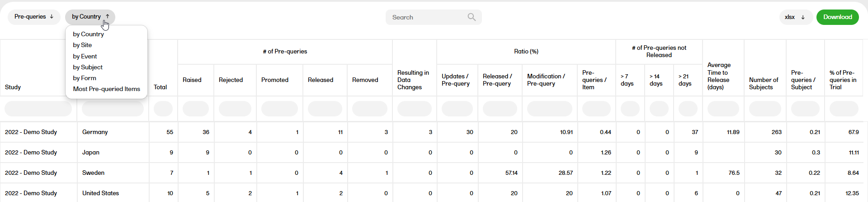Click the United States row cell
This screenshot has width=868, height=202.
tap(100, 193)
